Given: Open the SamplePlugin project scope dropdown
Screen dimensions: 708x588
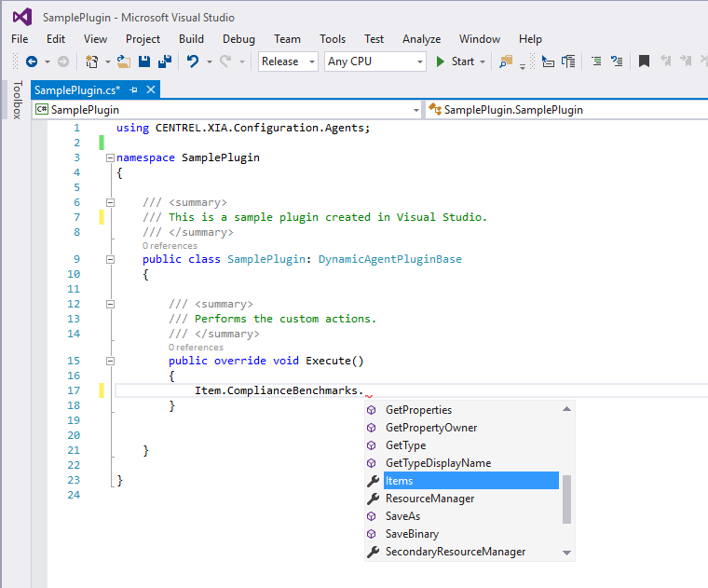Looking at the screenshot, I should [x=227, y=110].
